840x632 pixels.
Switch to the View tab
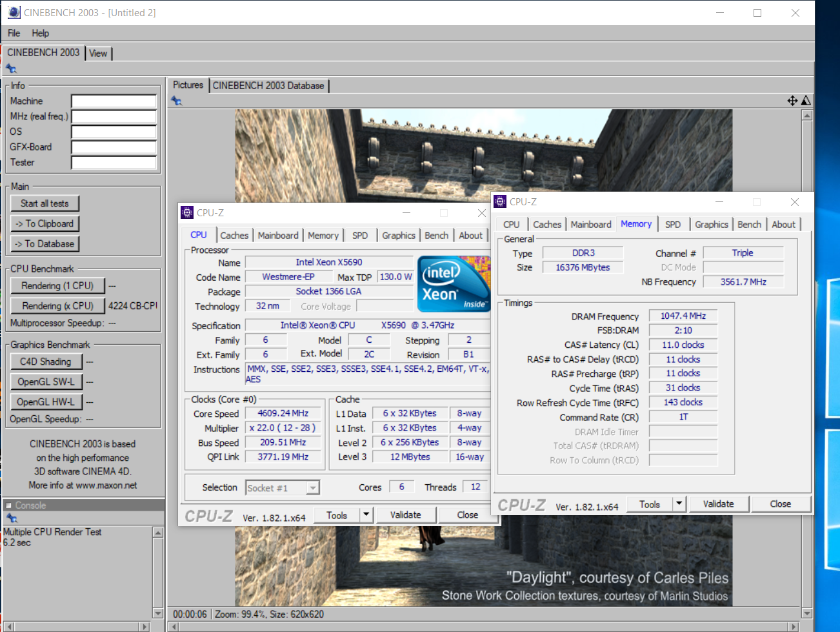pyautogui.click(x=98, y=54)
